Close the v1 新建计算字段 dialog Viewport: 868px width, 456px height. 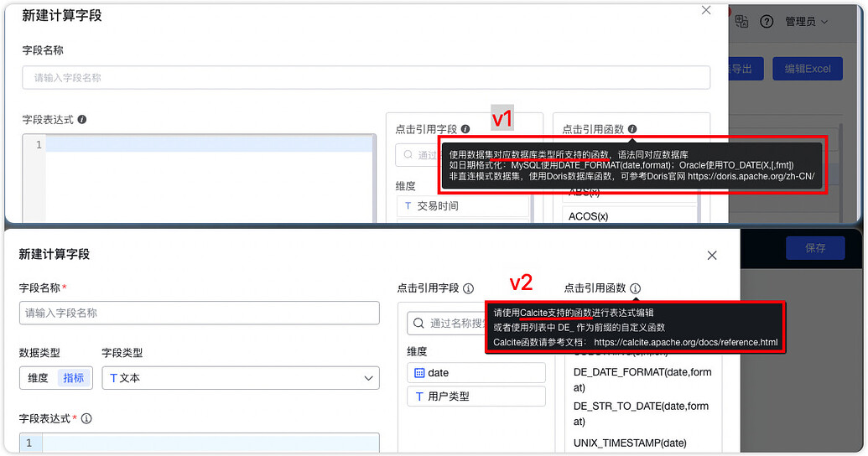[706, 10]
